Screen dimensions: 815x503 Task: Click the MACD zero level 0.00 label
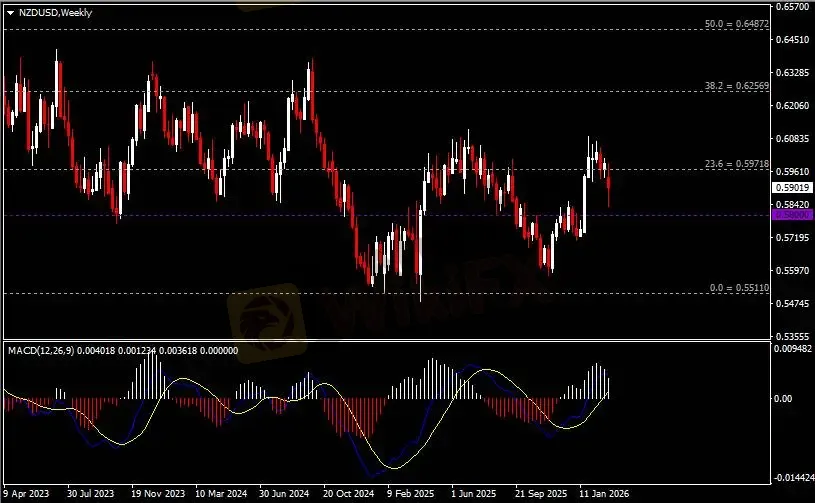tap(783, 399)
